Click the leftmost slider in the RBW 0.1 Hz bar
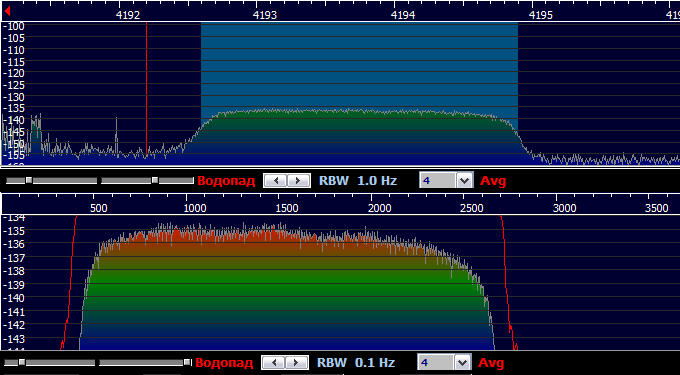This screenshot has height=375, width=680. point(50,362)
